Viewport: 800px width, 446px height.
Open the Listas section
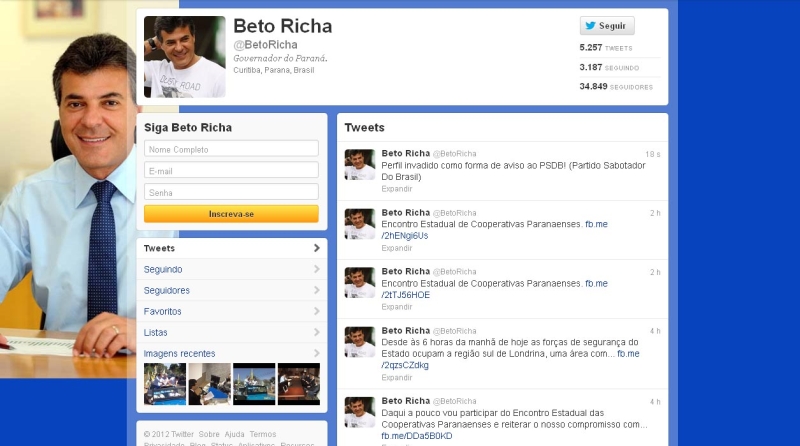[x=231, y=332]
